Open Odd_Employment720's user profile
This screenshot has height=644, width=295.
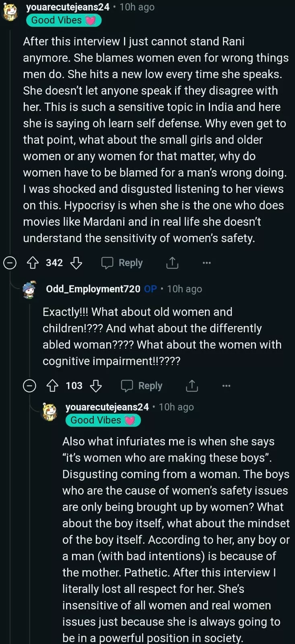point(93,289)
